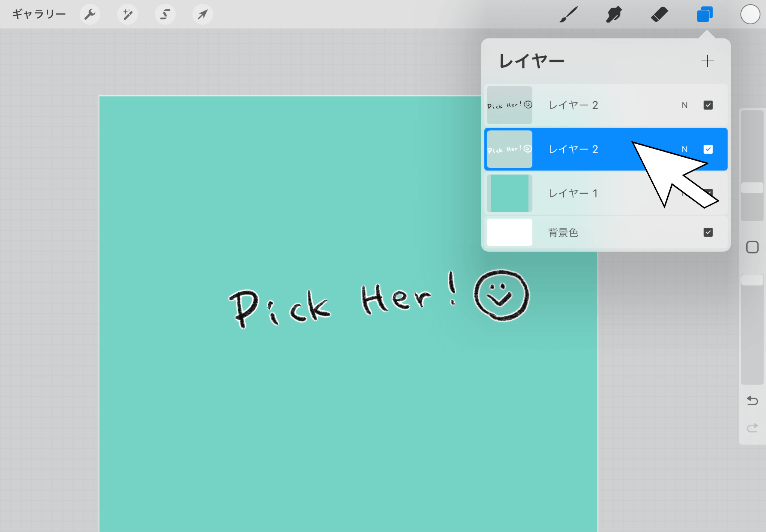Open blend mode N of selected layer
The width and height of the screenshot is (766, 532).
684,149
